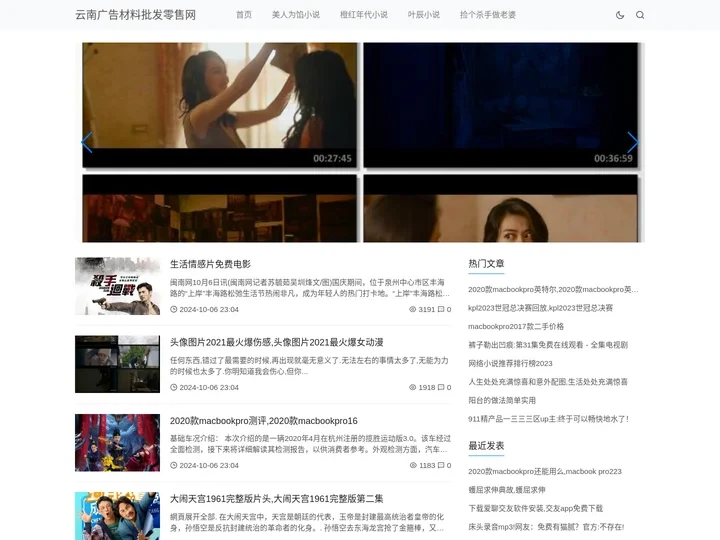
Task: Open hot article 人生处处充满惊喜和意外配图
Action: click(548, 382)
